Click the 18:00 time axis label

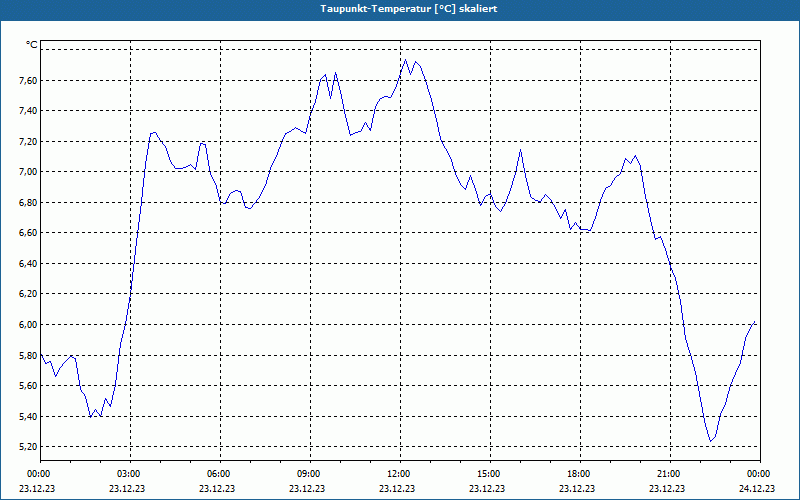point(580,474)
